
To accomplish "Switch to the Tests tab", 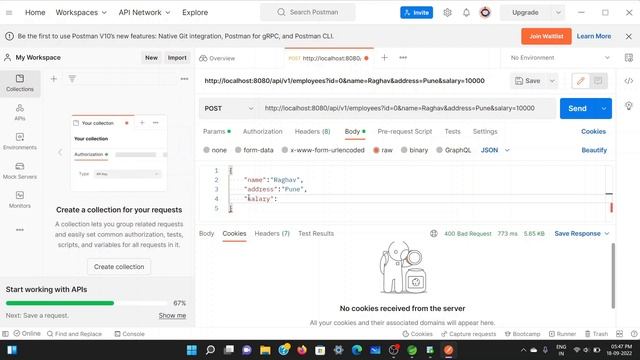I will pos(452,131).
